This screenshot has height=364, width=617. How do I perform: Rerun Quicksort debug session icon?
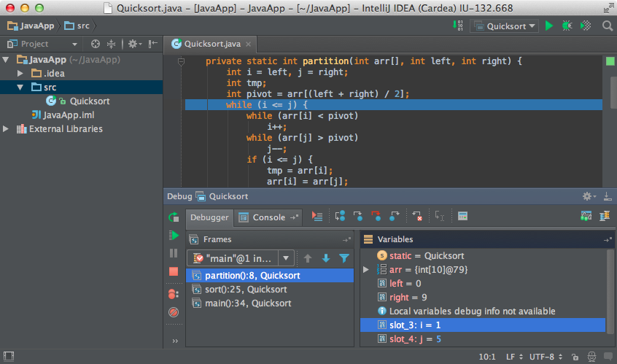174,217
